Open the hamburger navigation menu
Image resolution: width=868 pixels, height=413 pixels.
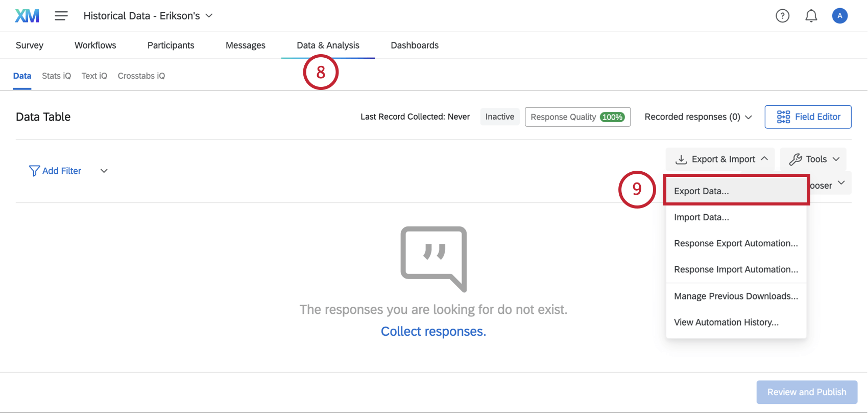[x=61, y=16]
